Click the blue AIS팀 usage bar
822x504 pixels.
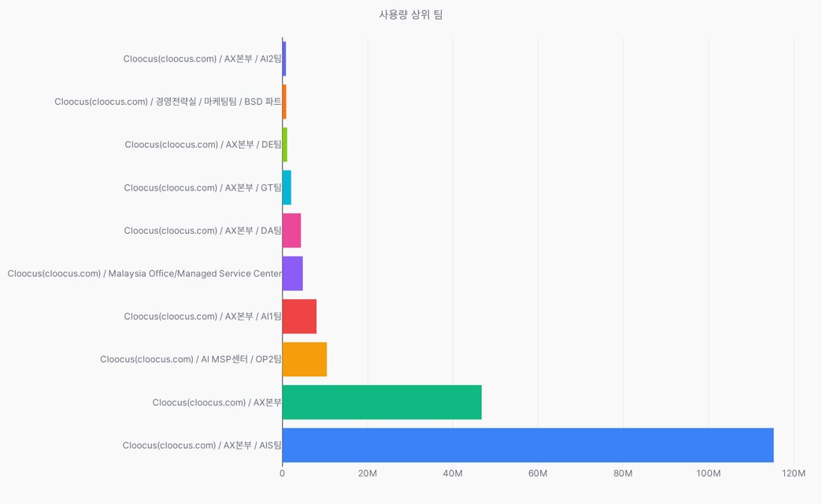point(528,445)
